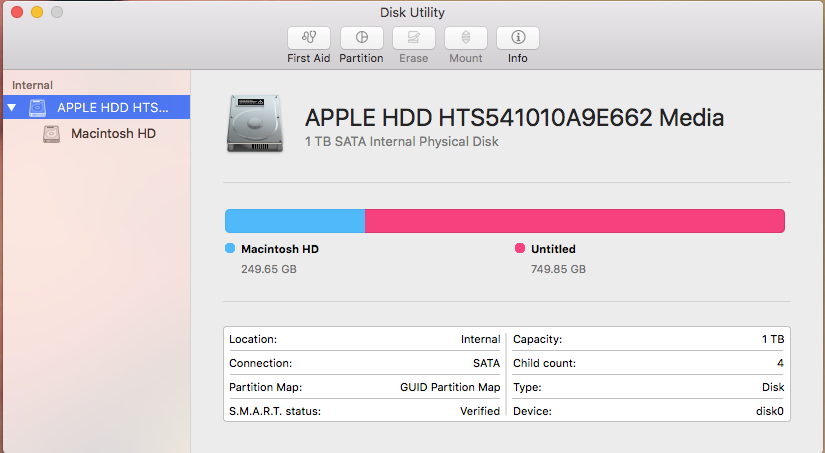Click the Capacity value 1 TB
The height and width of the screenshot is (453, 825).
click(773, 339)
